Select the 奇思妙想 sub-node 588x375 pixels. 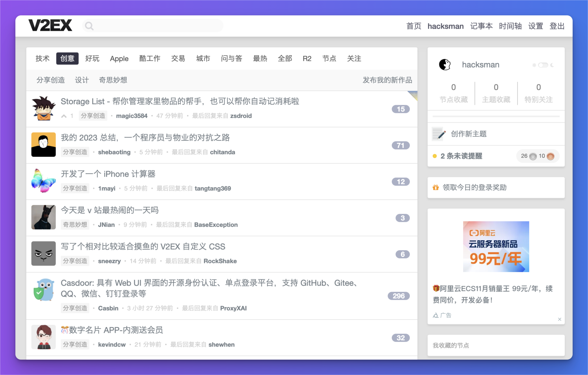point(113,80)
